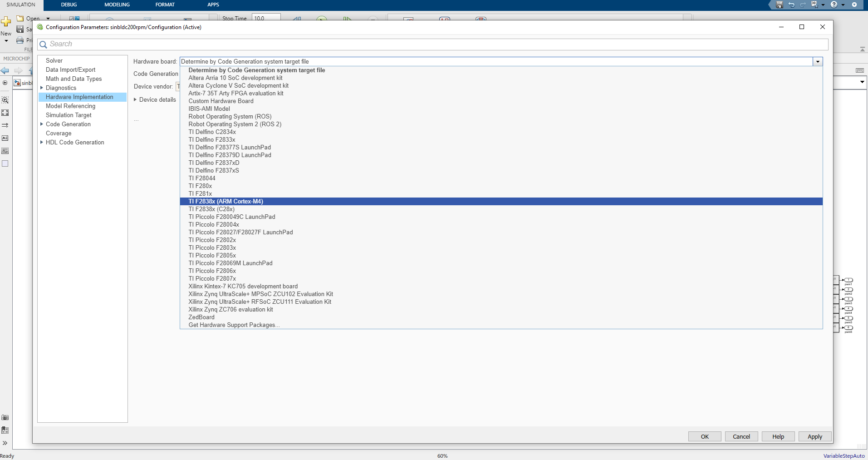This screenshot has height=460, width=868.
Task: Expand the Code Generation tree node
Action: (41, 124)
